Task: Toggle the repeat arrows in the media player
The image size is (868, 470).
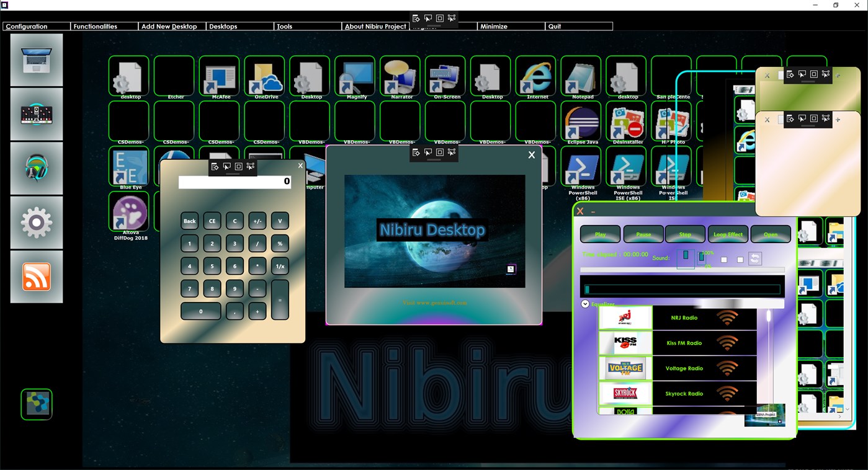Action: coord(755,259)
